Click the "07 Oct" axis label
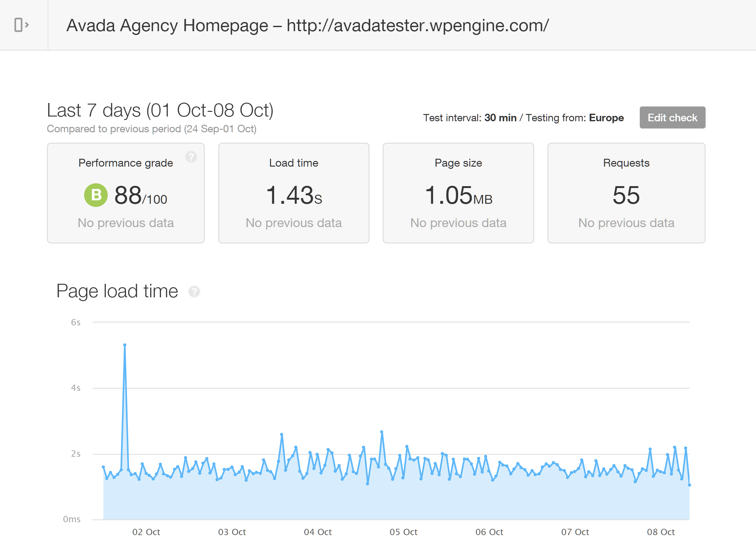This screenshot has width=756, height=554. 575,532
